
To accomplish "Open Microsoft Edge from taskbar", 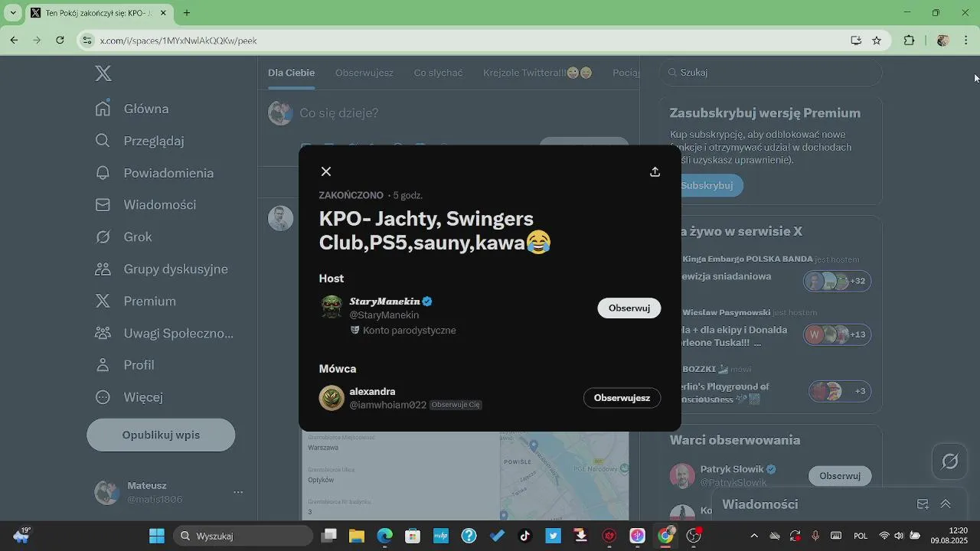I will (x=384, y=536).
